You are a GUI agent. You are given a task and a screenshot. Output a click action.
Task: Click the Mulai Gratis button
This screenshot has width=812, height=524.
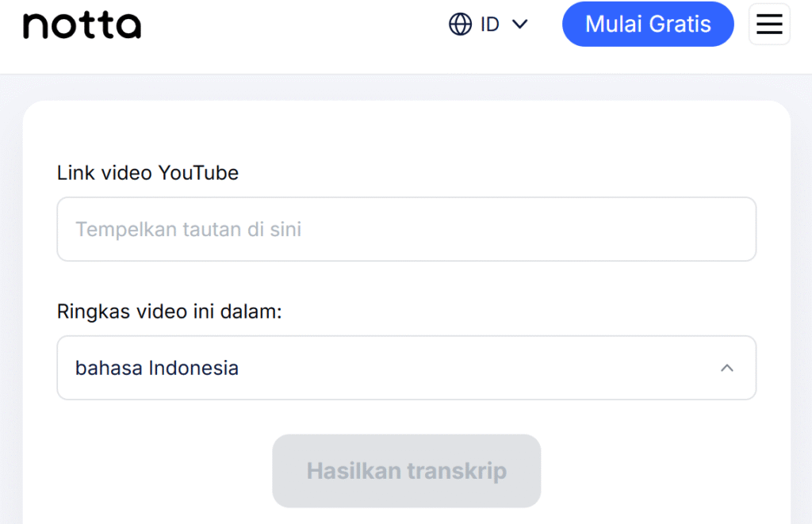pyautogui.click(x=648, y=25)
